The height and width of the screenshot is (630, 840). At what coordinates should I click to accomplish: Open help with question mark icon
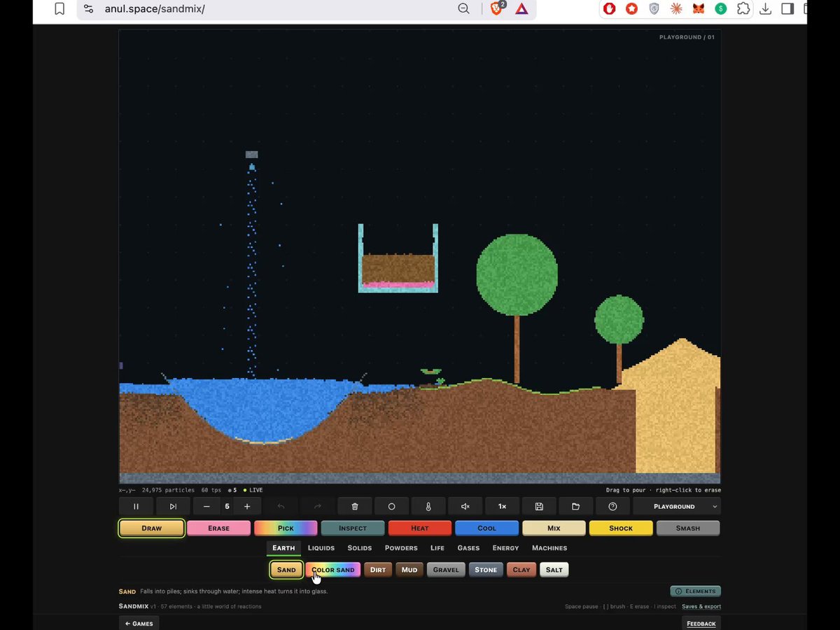coord(612,506)
